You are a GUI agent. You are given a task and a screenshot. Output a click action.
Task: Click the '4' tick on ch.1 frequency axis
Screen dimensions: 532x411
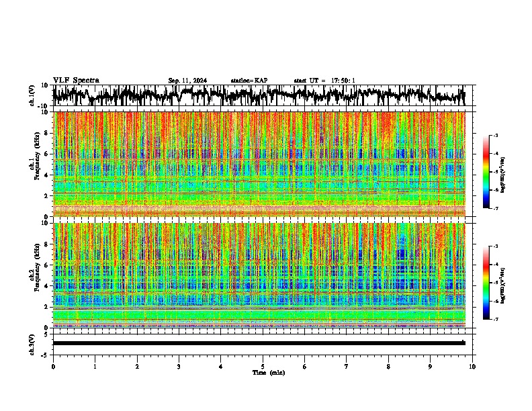tap(46, 175)
